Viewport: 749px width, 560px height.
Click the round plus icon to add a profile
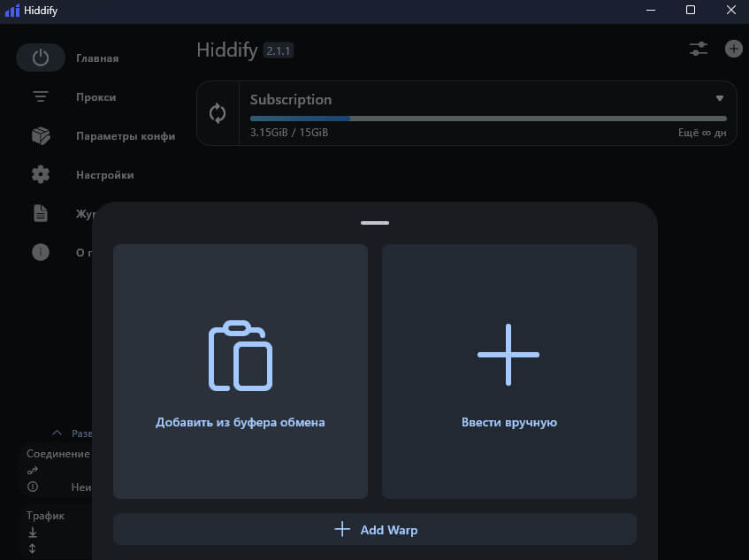pyautogui.click(x=733, y=50)
